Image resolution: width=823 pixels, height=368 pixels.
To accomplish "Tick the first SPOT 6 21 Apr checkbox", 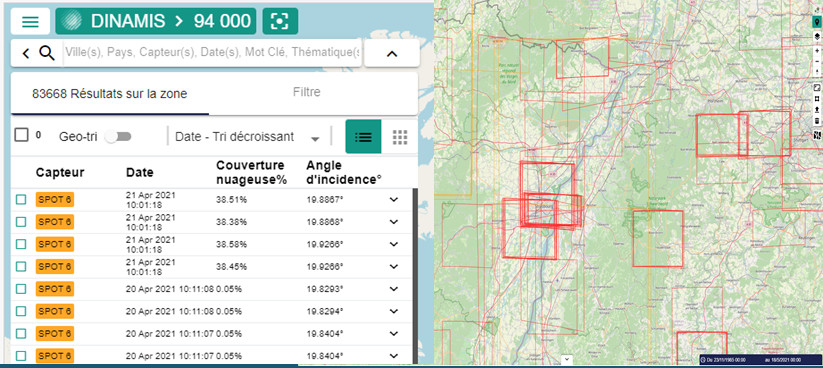I will coord(21,199).
